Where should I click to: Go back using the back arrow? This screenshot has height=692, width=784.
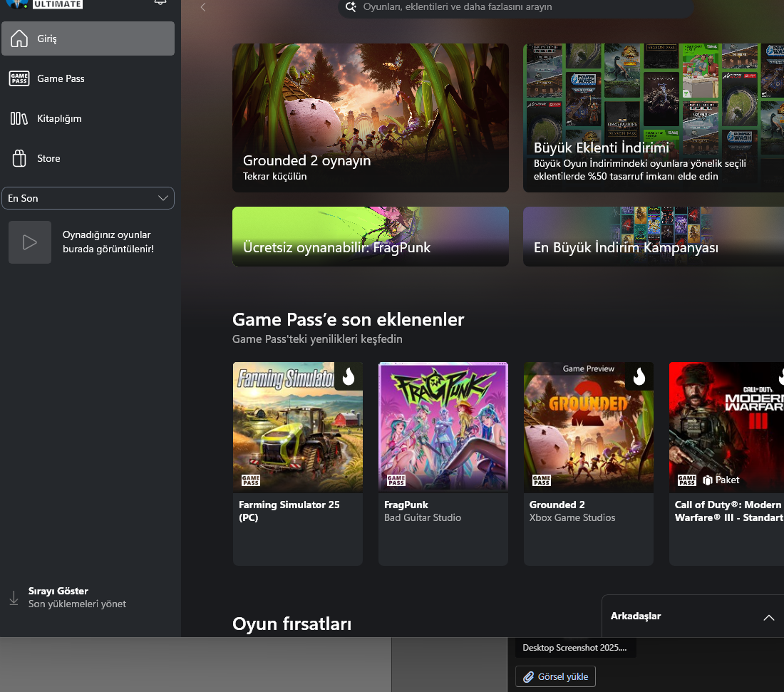pyautogui.click(x=202, y=7)
